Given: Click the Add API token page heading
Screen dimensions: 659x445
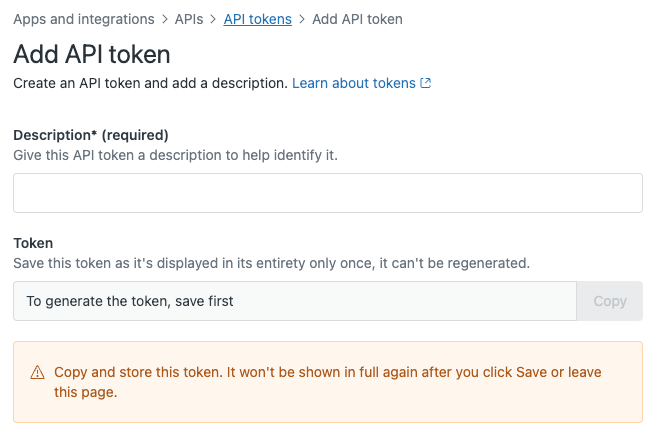Looking at the screenshot, I should pyautogui.click(x=92, y=54).
